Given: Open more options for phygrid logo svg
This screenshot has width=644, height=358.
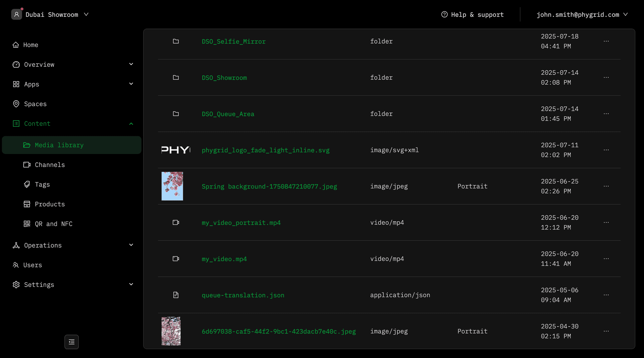Looking at the screenshot, I should point(606,150).
